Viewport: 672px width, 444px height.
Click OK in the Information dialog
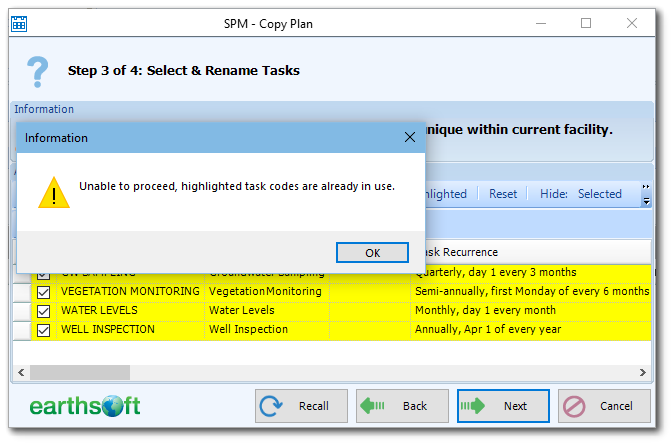click(372, 253)
